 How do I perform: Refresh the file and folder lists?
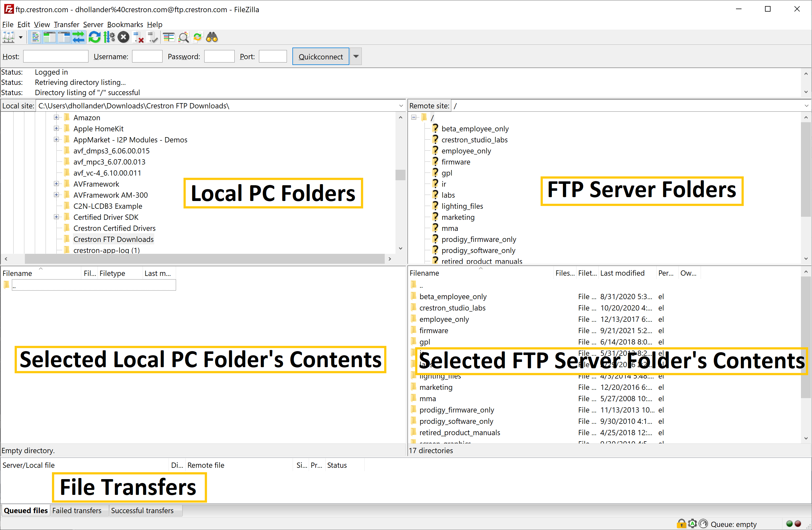click(x=95, y=37)
